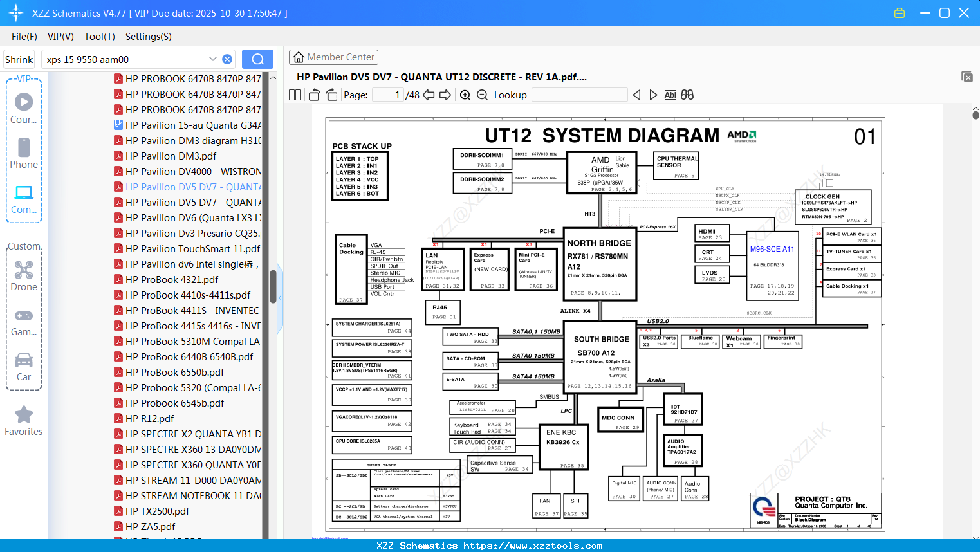Click the blue search button

pos(257,59)
